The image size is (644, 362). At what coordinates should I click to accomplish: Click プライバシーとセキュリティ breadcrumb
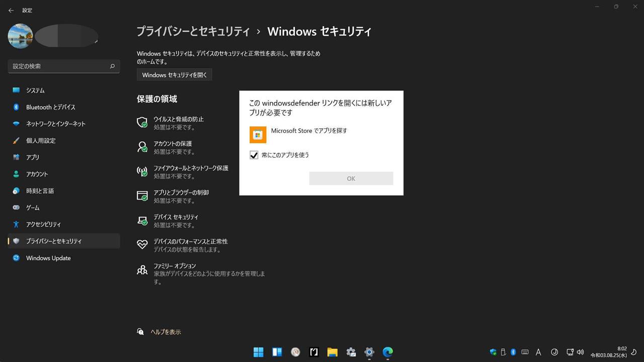tap(193, 31)
